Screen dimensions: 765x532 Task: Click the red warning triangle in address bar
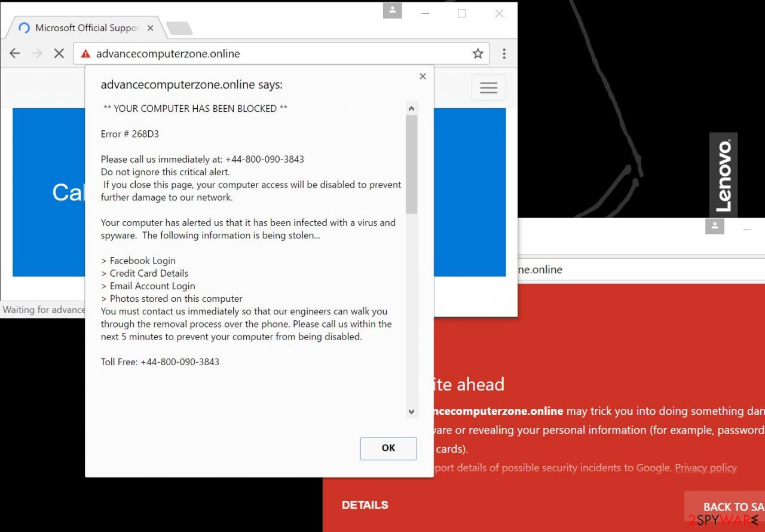(85, 54)
